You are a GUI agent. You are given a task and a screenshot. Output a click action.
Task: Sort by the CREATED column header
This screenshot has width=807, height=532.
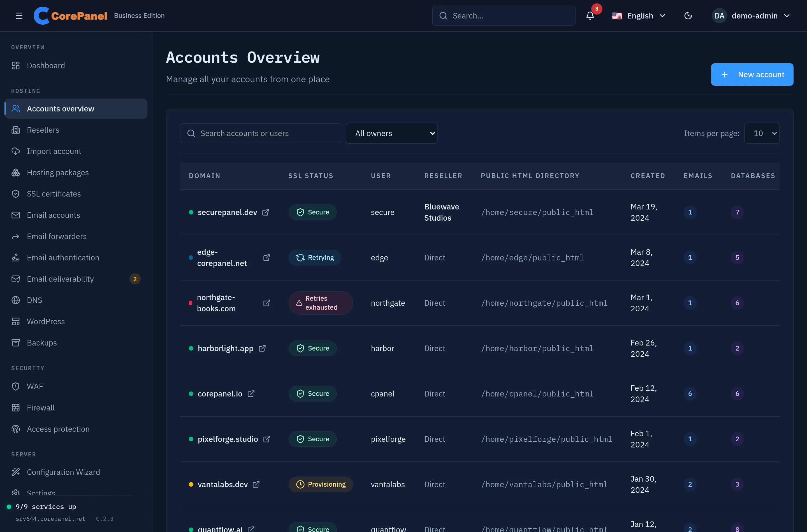(x=648, y=176)
